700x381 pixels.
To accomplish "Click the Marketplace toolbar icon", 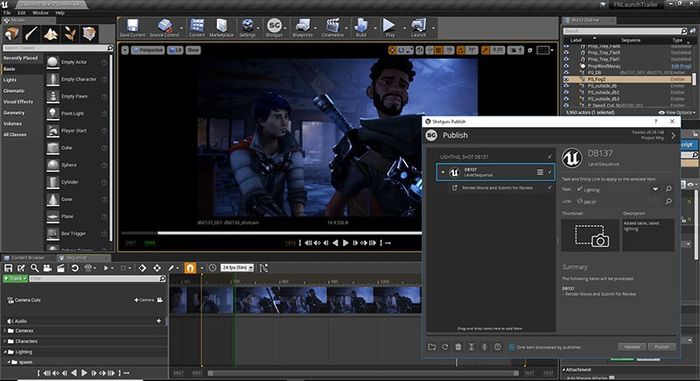I will pos(221,27).
